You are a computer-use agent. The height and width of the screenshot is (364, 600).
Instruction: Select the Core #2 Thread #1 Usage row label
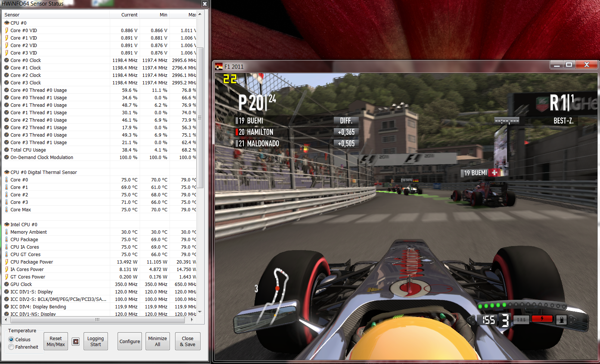38,127
